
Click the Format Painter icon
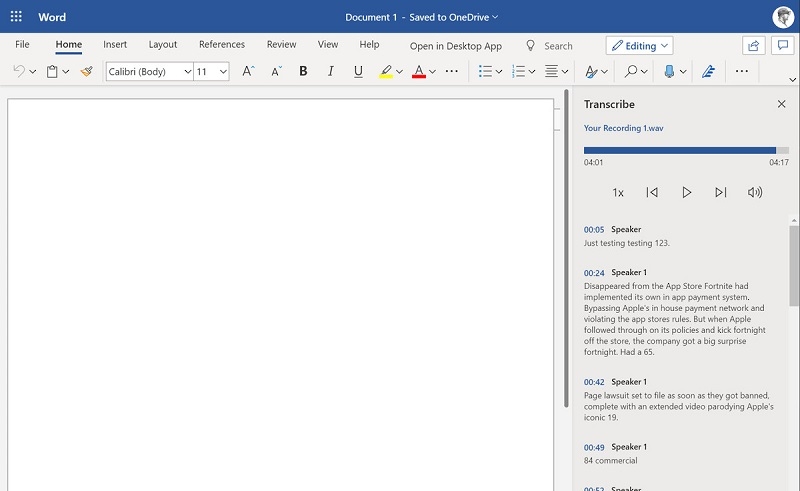tap(87, 72)
